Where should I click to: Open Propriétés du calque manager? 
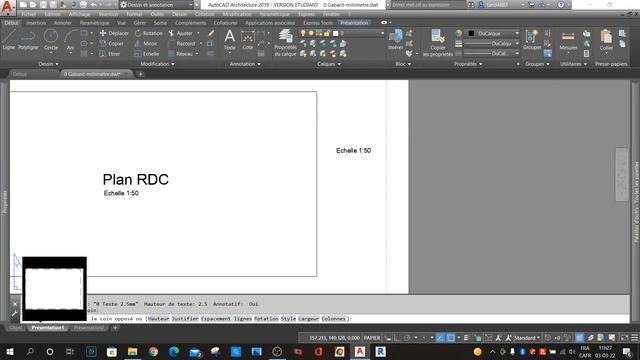click(285, 42)
